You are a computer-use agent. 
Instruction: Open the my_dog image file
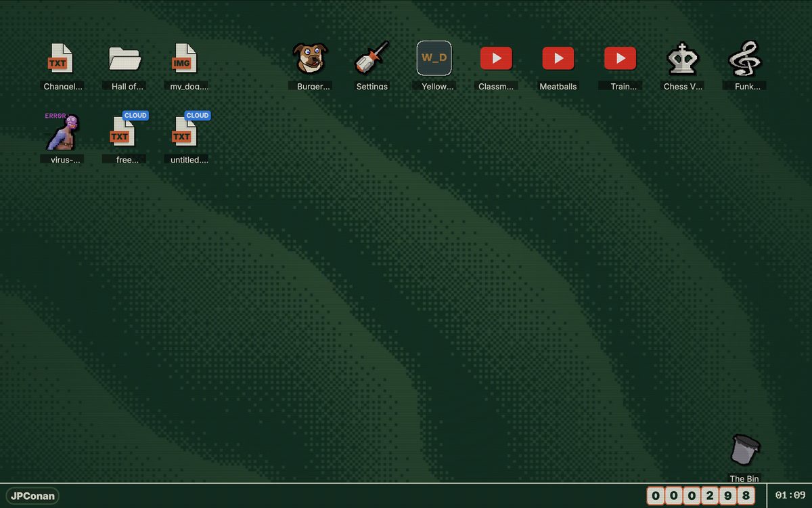185,60
